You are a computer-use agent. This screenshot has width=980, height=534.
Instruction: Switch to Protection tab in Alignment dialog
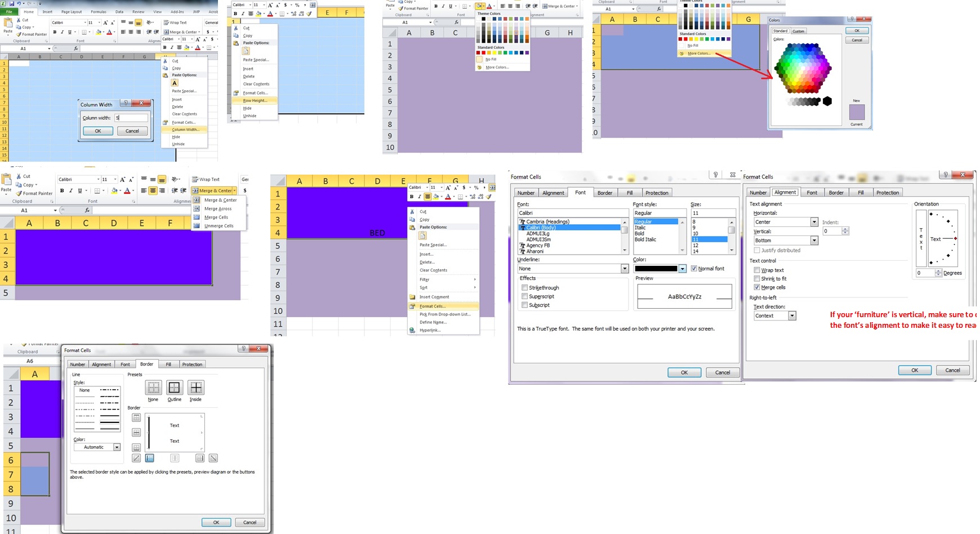[x=888, y=193]
